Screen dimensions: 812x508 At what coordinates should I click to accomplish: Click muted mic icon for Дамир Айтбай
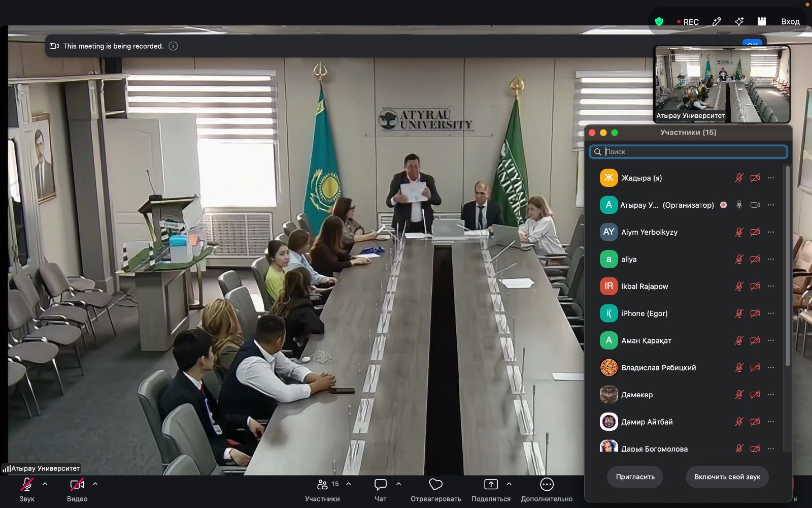click(739, 422)
